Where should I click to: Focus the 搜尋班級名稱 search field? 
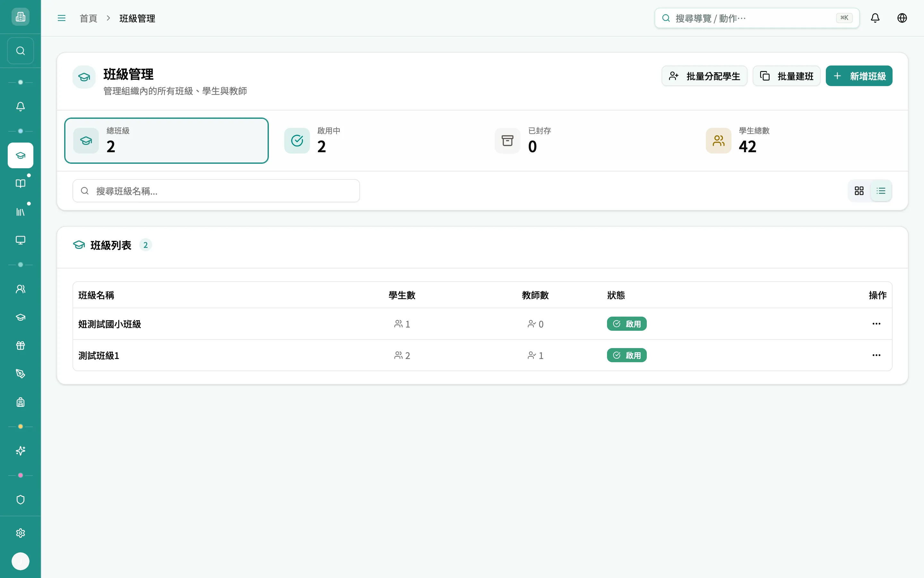(x=216, y=191)
